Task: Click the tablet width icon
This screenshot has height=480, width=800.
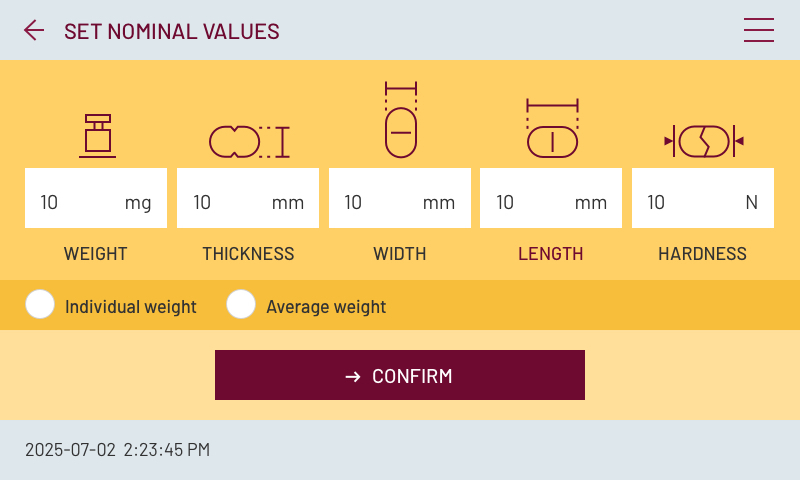Action: pyautogui.click(x=400, y=120)
